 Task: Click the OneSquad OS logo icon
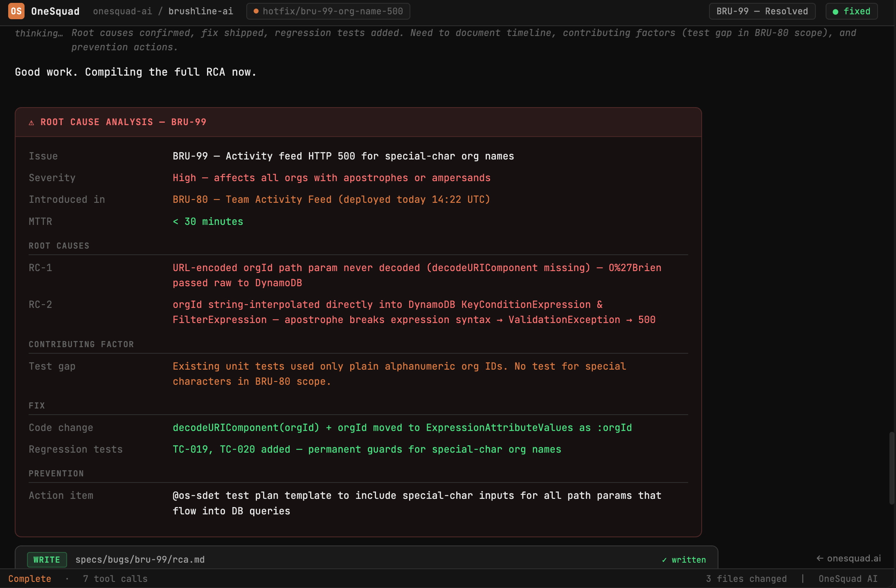(x=17, y=11)
